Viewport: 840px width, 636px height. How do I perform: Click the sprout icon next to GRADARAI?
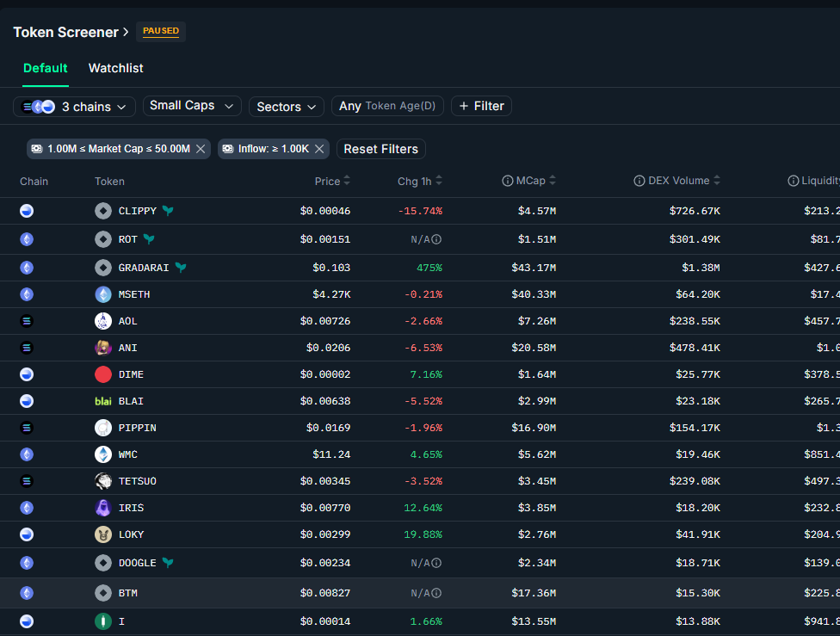pos(181,268)
